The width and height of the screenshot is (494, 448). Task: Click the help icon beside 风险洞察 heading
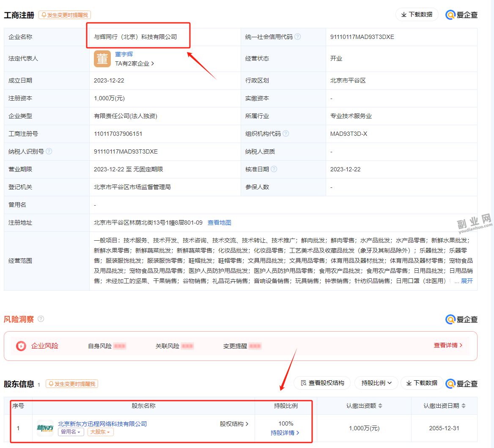(41, 319)
